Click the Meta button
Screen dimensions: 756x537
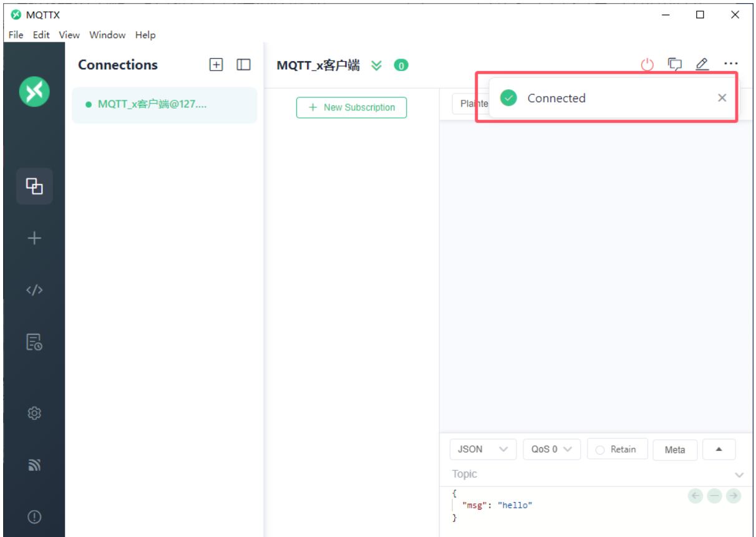point(675,450)
